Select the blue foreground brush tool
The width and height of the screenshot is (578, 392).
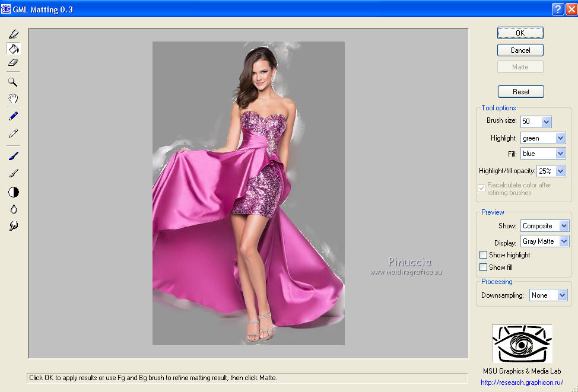coord(13,156)
